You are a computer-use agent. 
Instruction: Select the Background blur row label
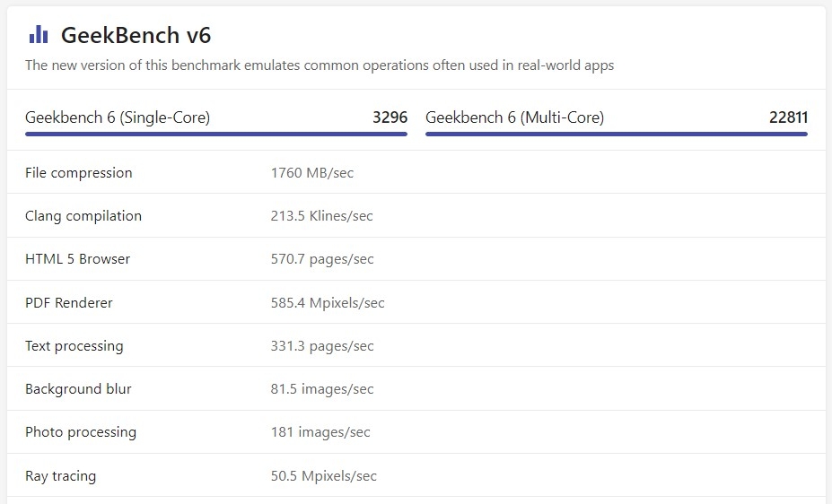pos(78,389)
